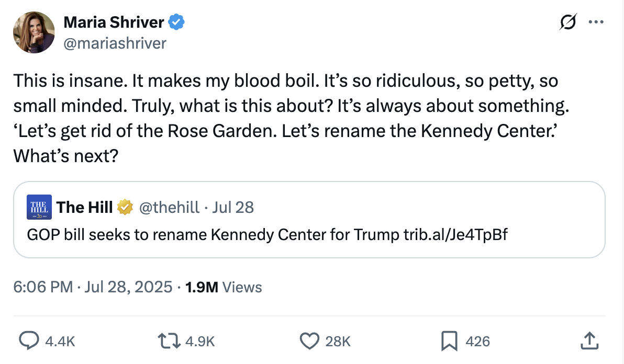Click The Hill logo in quoted tweet

39,208
